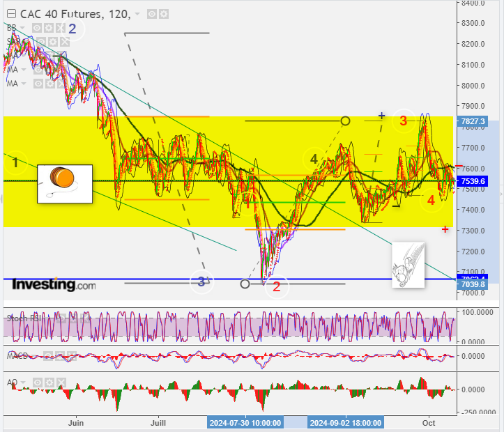Open BB indicator settings gear
504x432 pixels.
(x=49, y=28)
